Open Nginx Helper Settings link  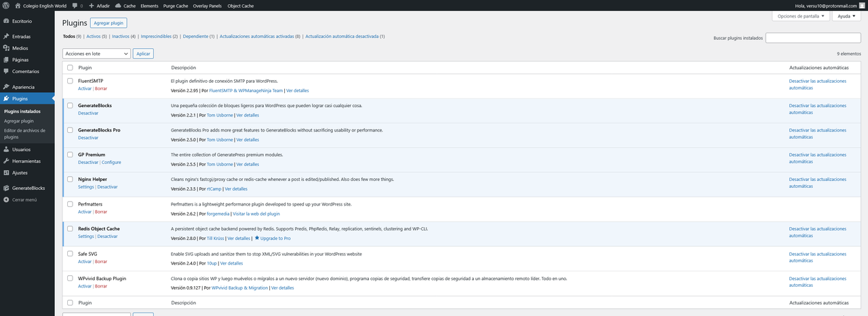point(86,186)
